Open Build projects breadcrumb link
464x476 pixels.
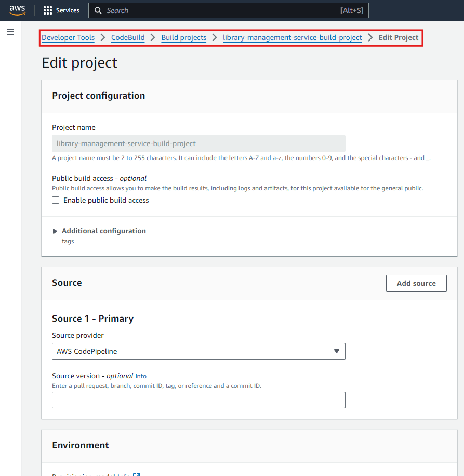183,37
